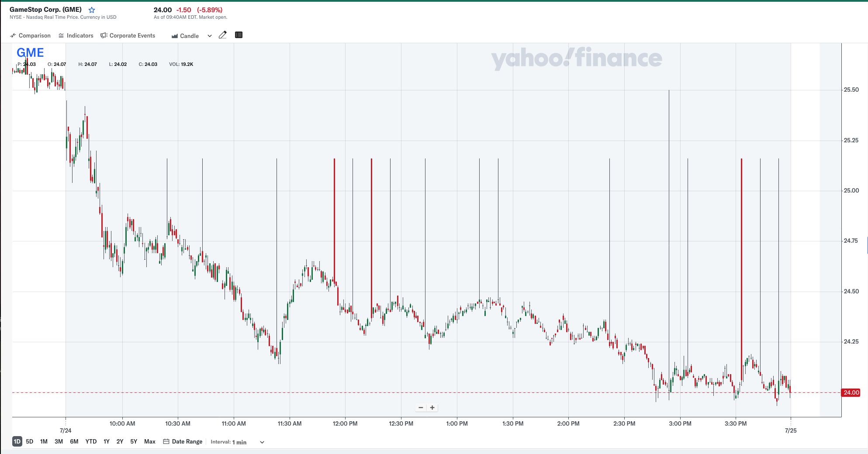This screenshot has width=868, height=454.
Task: Select the 1D time range
Action: 17,442
